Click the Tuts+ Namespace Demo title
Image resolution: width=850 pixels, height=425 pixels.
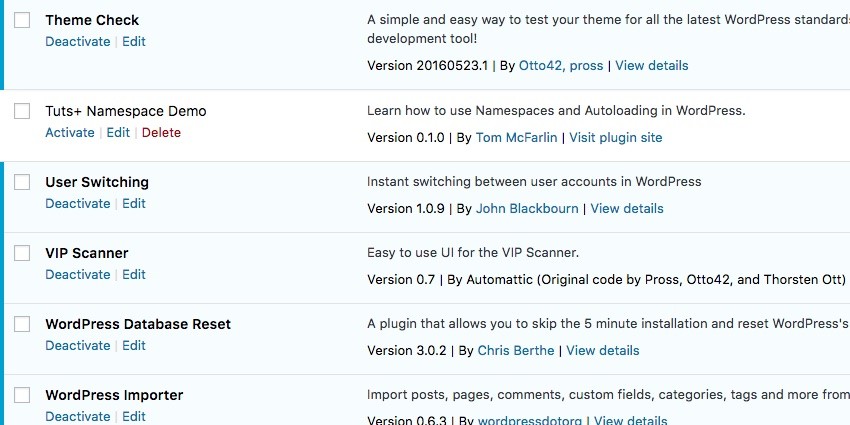(x=126, y=111)
